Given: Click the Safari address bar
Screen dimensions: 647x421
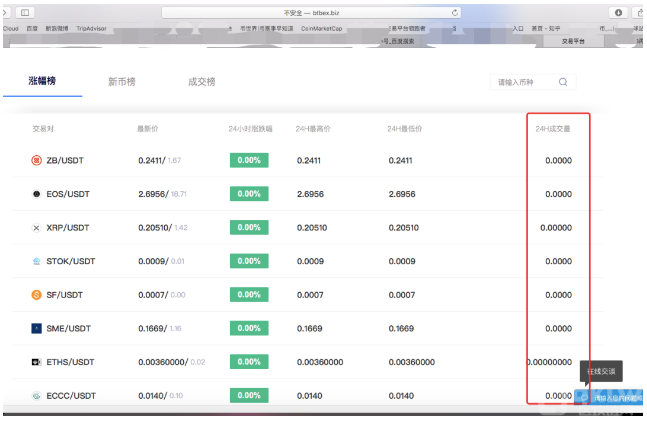Looking at the screenshot, I should tap(310, 12).
